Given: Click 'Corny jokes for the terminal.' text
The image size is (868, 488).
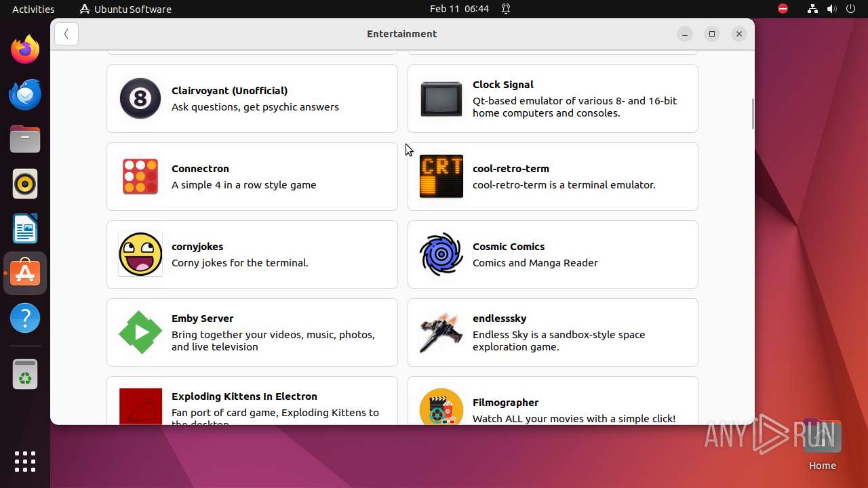Looking at the screenshot, I should pos(239,263).
